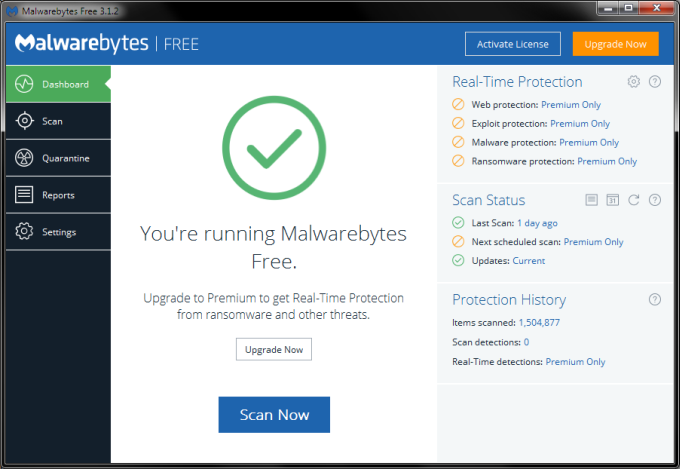Open Real-Time Protection settings gear

click(633, 82)
